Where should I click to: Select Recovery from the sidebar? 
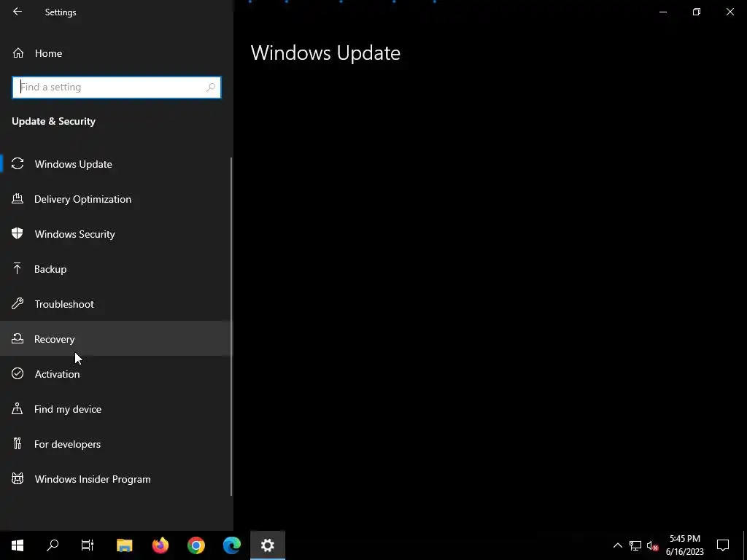pos(116,338)
